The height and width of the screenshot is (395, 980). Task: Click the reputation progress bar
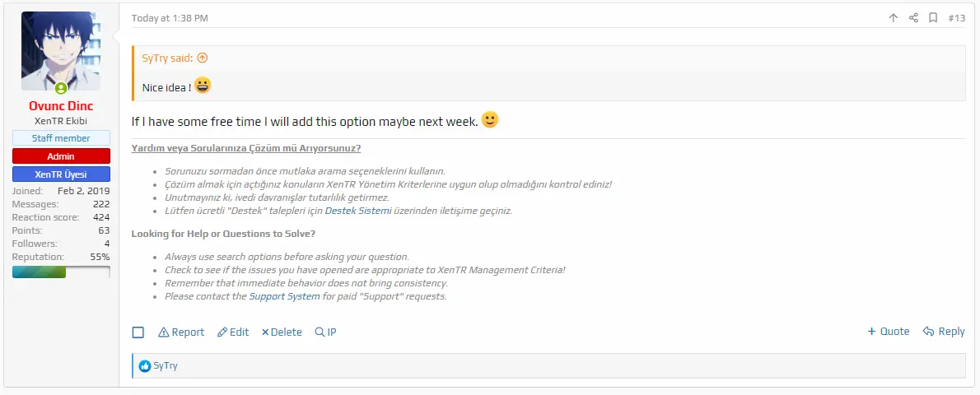click(x=61, y=272)
